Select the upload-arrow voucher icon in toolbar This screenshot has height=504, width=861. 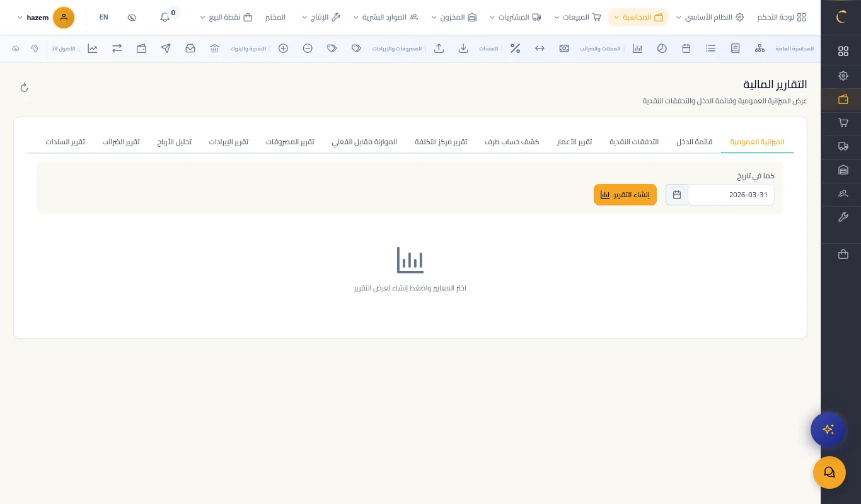(439, 48)
